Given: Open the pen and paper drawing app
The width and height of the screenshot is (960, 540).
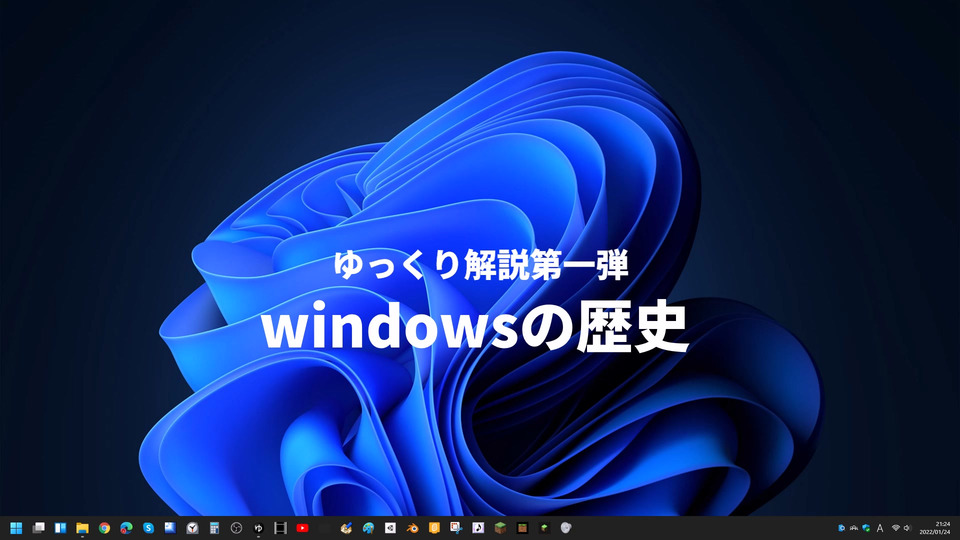Looking at the screenshot, I should tap(347, 528).
